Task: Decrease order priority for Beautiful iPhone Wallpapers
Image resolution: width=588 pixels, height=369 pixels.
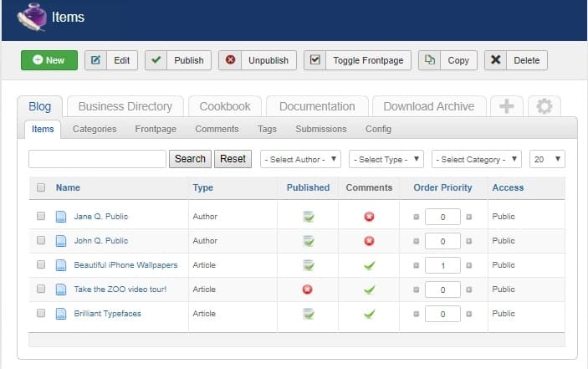Action: [416, 265]
